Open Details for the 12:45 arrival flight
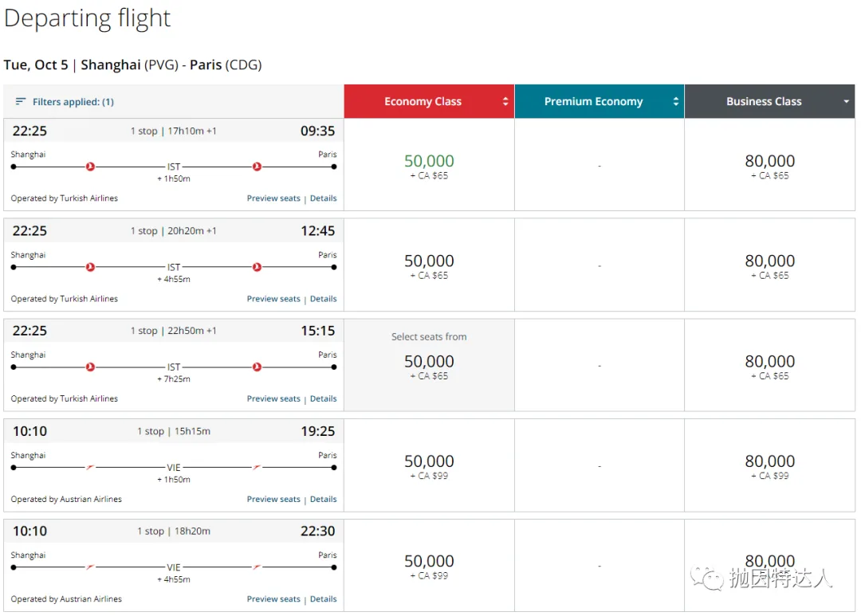The height and width of the screenshot is (616, 861). click(x=323, y=299)
